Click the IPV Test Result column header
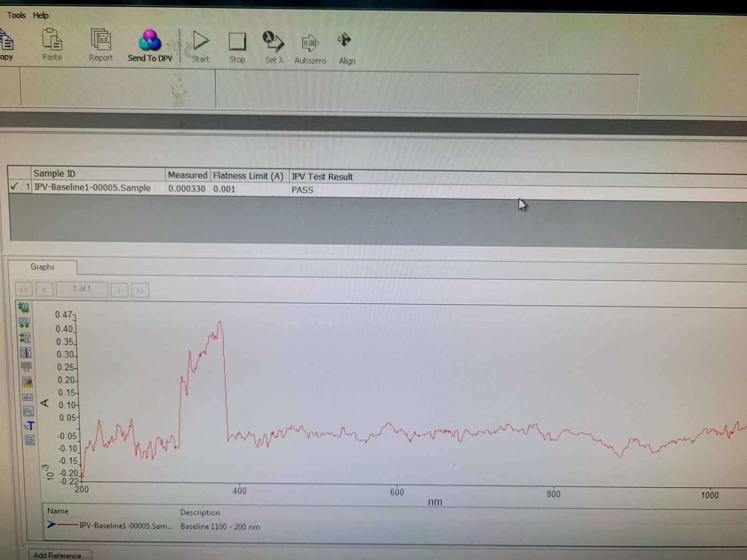The image size is (747, 560). coord(322,177)
